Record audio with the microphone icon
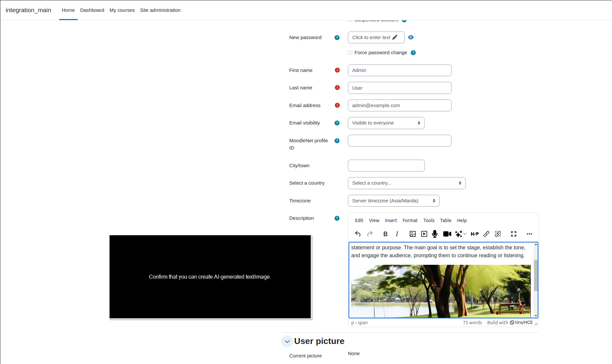 tap(435, 234)
